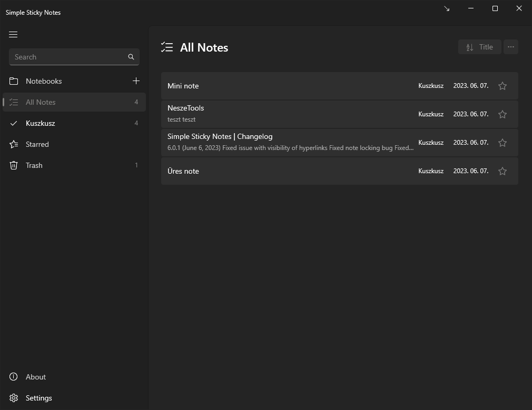Click the Trash bin icon
This screenshot has height=410, width=532.
[x=14, y=165]
